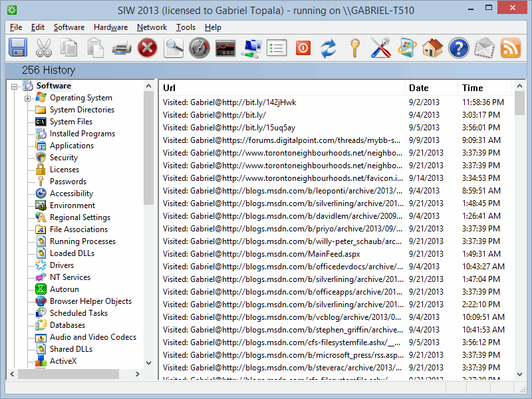
Task: Click the Save floppy disk toolbar icon
Action: pyautogui.click(x=17, y=48)
